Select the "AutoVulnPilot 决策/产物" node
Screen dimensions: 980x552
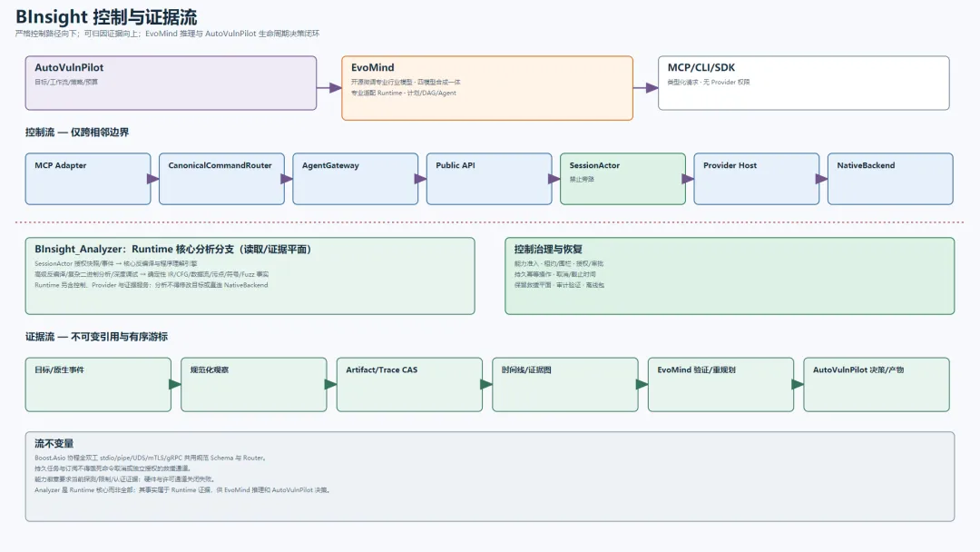877,384
